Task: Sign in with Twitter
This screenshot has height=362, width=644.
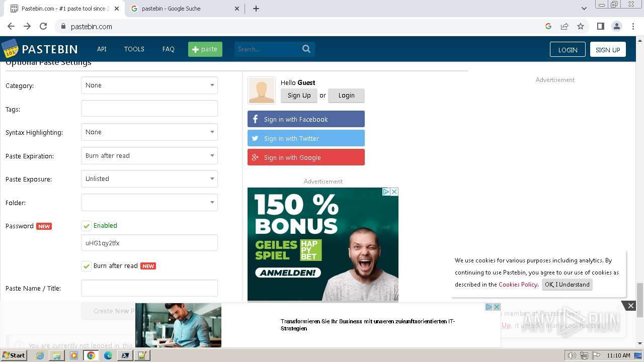Action: point(306,138)
